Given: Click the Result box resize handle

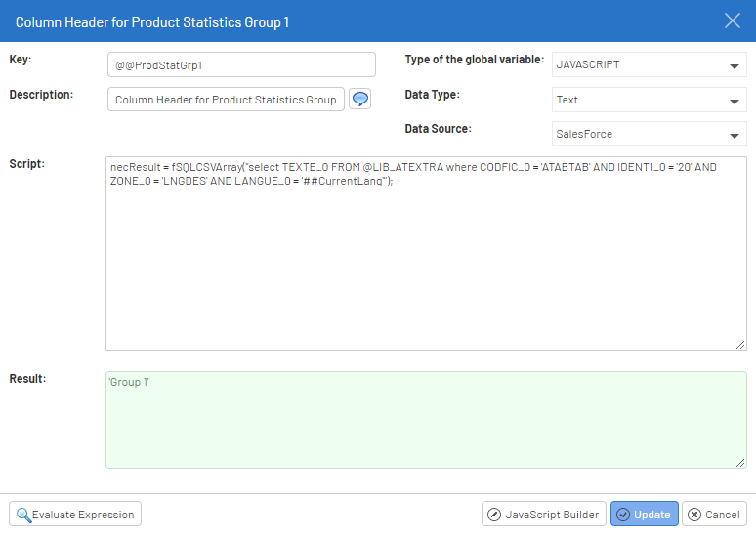Looking at the screenshot, I should coord(740,462).
